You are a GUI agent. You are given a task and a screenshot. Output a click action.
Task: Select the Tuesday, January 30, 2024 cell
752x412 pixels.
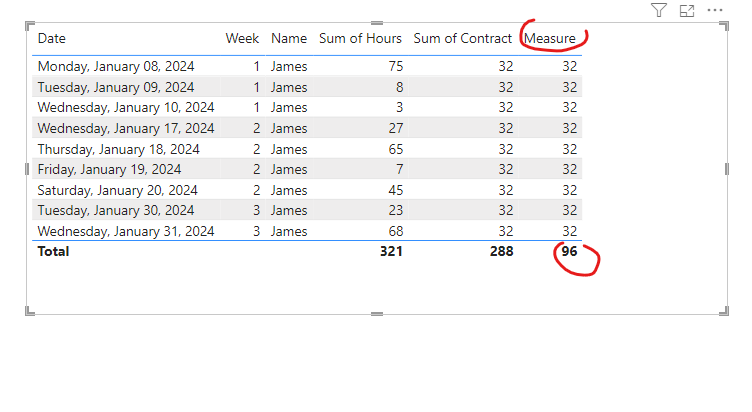(116, 211)
